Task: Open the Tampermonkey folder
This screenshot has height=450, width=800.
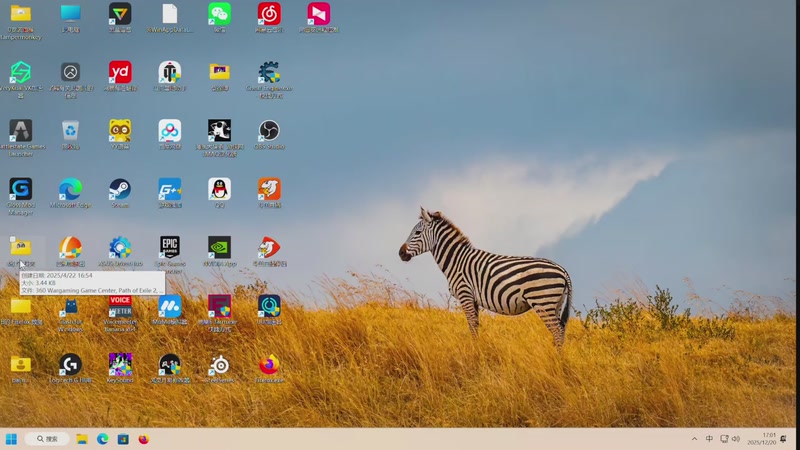Action: pos(21,14)
